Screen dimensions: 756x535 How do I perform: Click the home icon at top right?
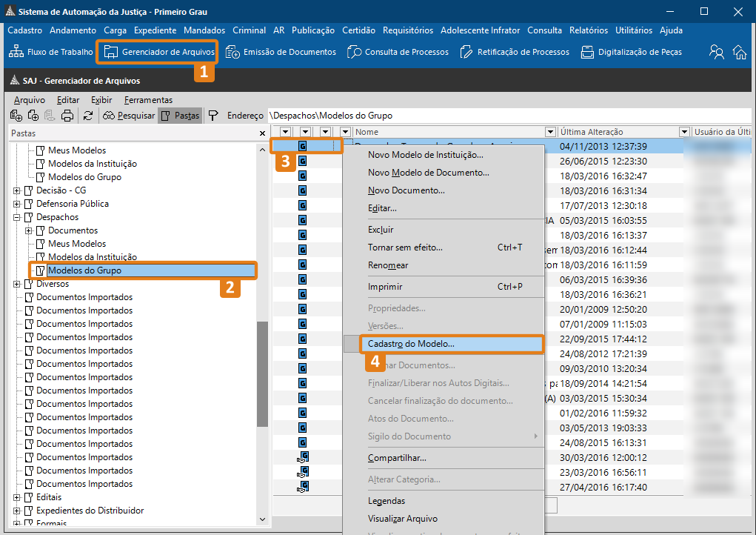(x=739, y=52)
